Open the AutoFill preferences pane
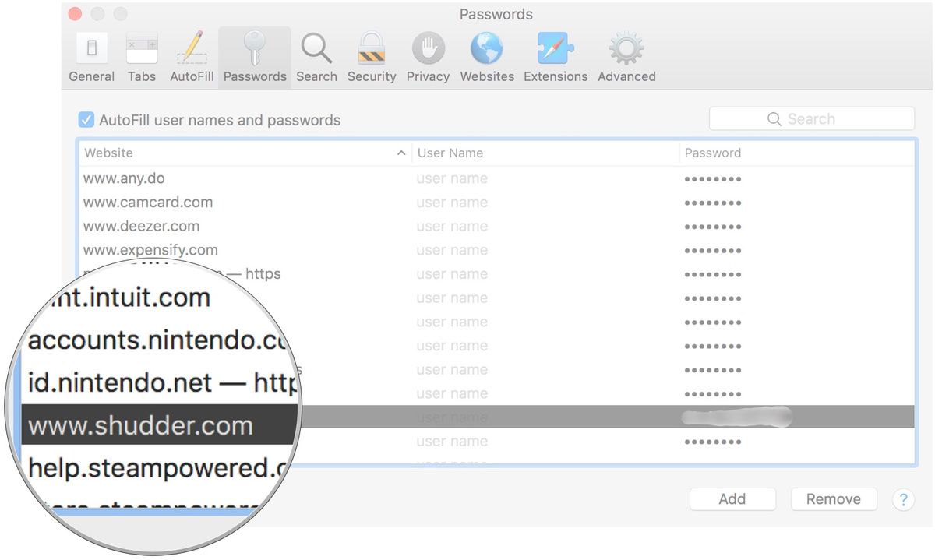 click(x=191, y=55)
